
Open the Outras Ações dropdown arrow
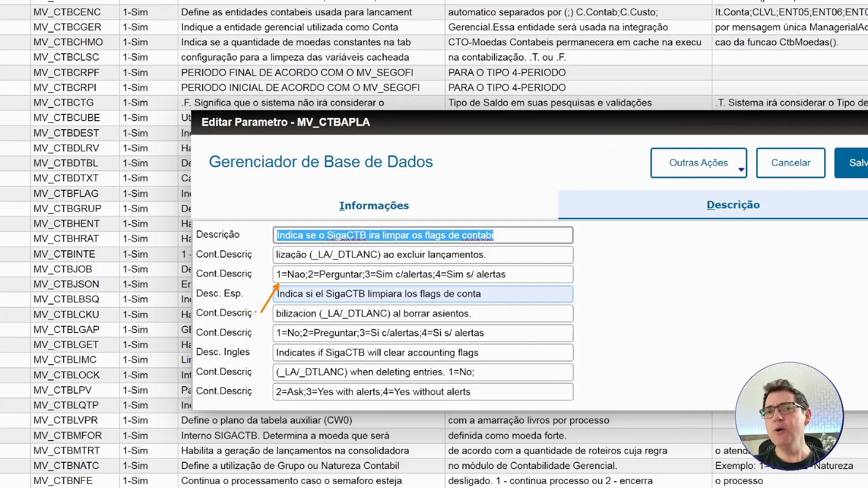(742, 170)
